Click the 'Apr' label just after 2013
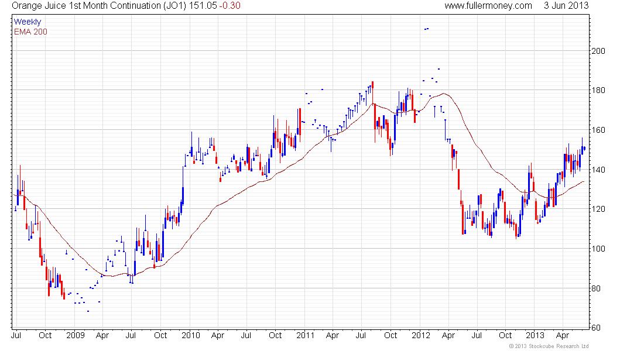Viewport: 644px width, 351px height. [562, 335]
